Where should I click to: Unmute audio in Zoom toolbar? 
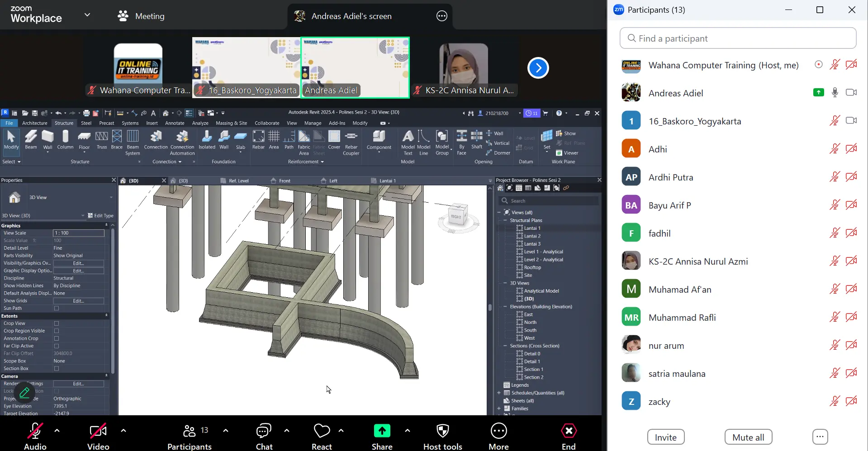pos(35,436)
